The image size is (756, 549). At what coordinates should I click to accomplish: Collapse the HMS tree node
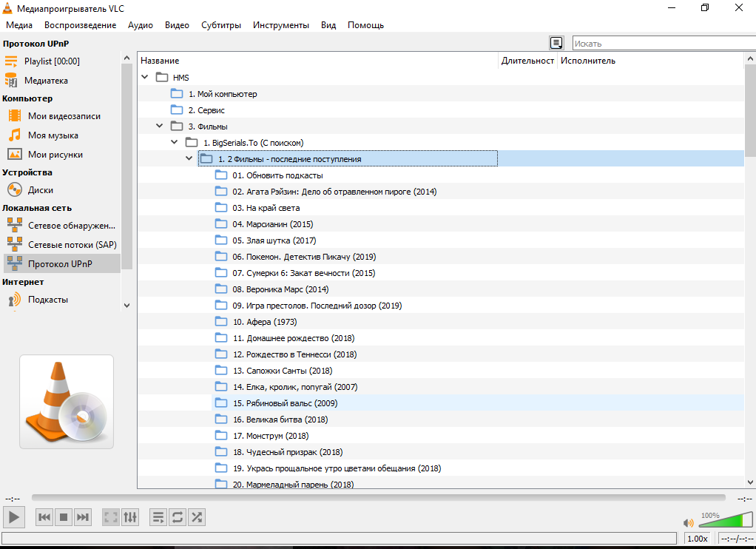pyautogui.click(x=145, y=78)
